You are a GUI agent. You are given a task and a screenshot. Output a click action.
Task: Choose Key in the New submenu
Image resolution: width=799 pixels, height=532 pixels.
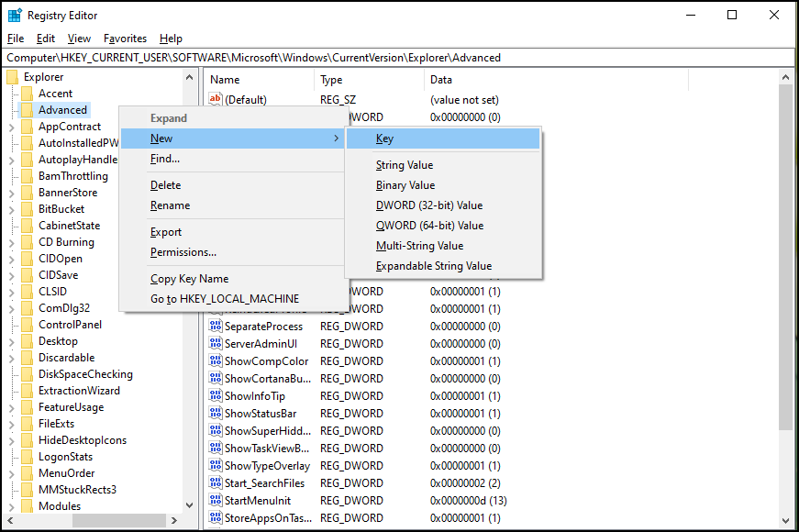click(443, 139)
